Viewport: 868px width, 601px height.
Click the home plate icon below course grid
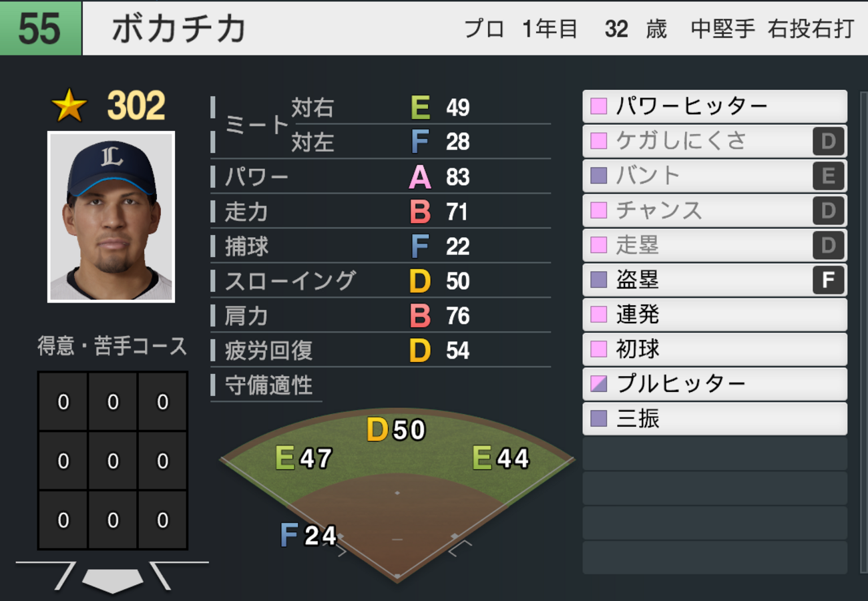[x=112, y=579]
